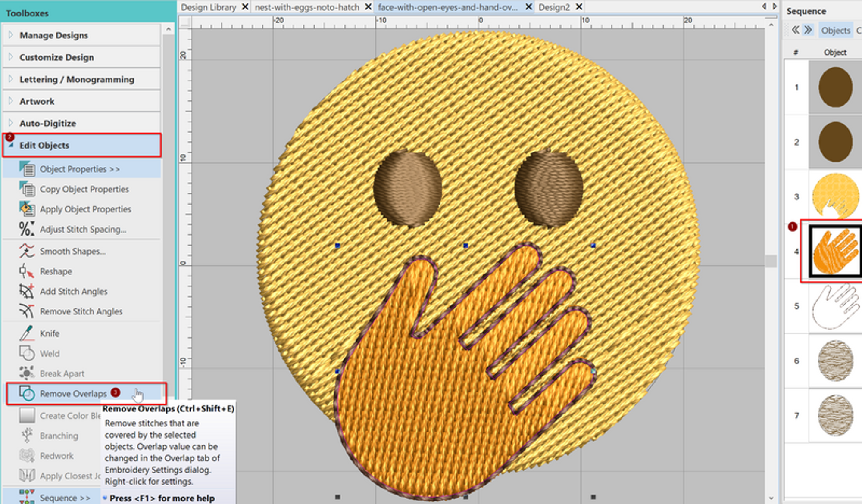Click the Sequence toolbox icon
This screenshot has height=504, width=862.
[x=27, y=497]
